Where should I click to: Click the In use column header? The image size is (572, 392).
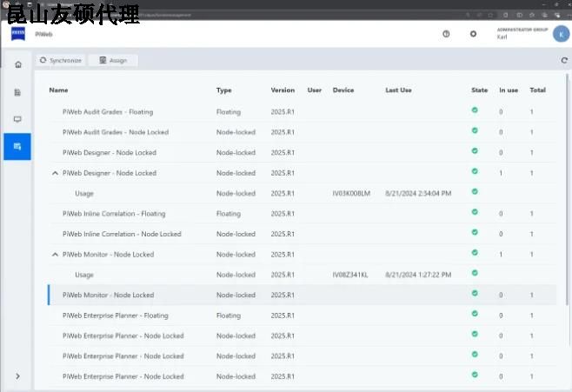pyautogui.click(x=509, y=90)
